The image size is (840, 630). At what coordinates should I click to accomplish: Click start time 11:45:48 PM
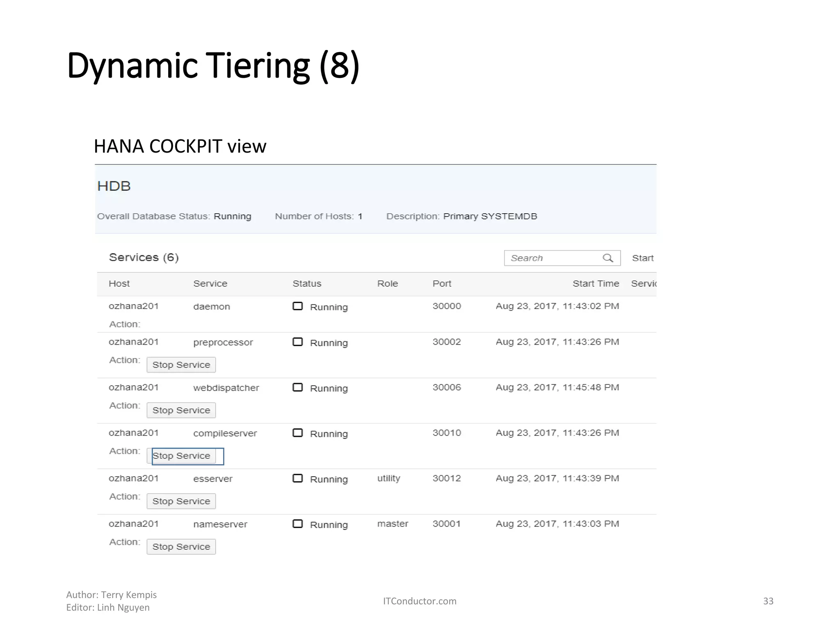click(557, 387)
